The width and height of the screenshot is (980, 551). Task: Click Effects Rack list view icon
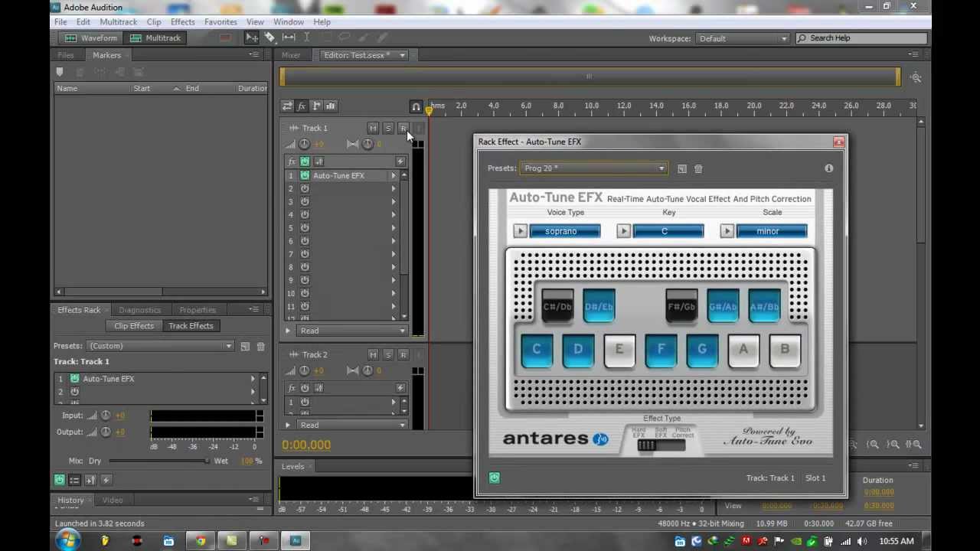(x=74, y=480)
